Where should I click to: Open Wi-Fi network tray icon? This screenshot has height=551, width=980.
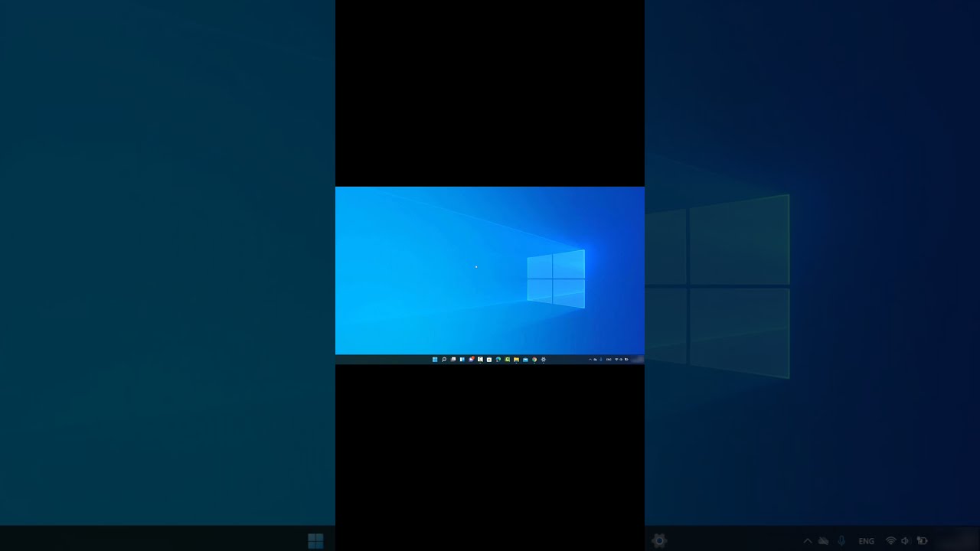click(x=616, y=360)
